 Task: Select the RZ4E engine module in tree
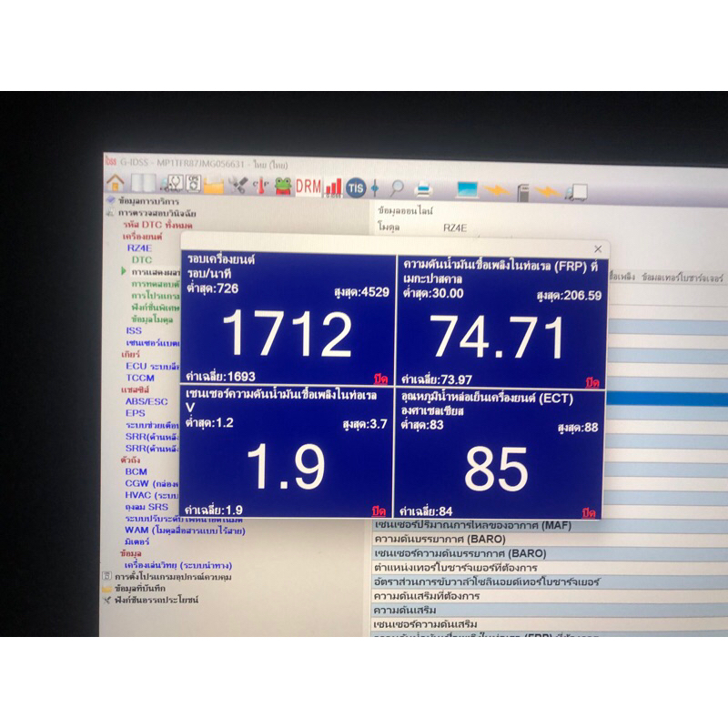click(138, 248)
